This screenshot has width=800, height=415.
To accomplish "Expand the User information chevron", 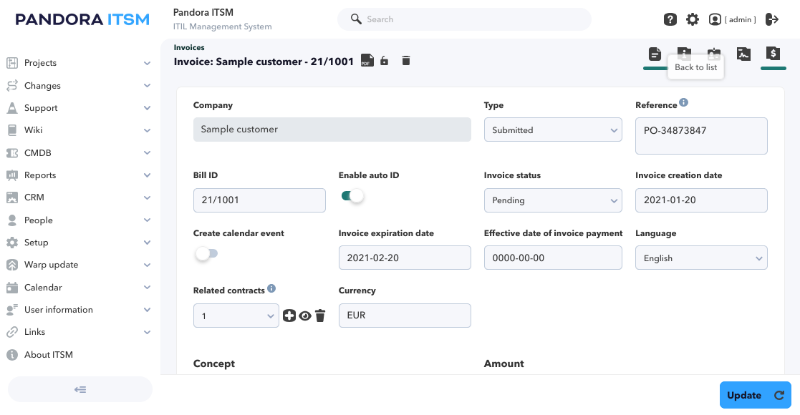I will point(147,310).
